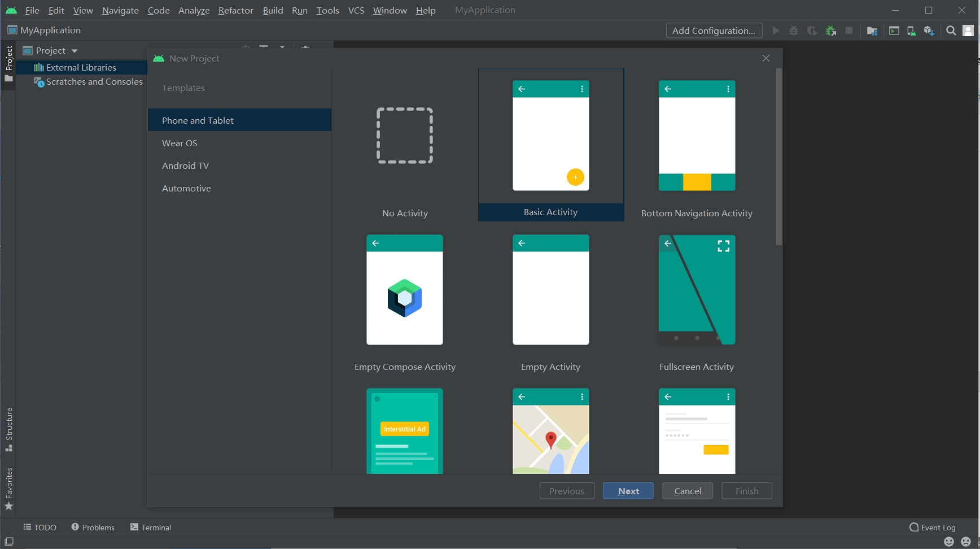Click the happy smiley feedback icon

coord(949,542)
